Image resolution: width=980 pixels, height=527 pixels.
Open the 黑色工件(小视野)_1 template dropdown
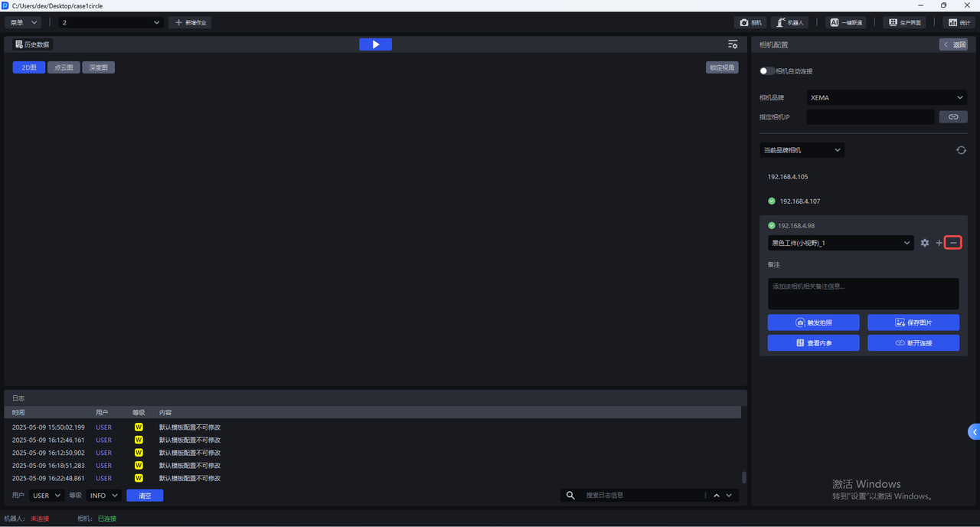841,243
